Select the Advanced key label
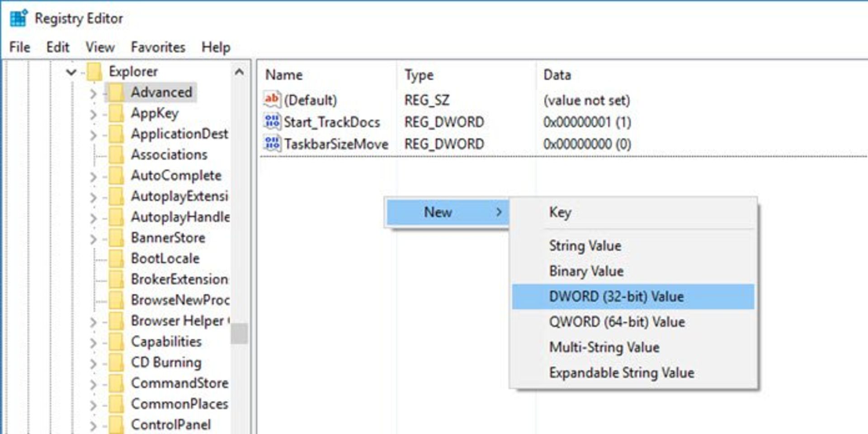This screenshot has width=868, height=434. [x=162, y=92]
